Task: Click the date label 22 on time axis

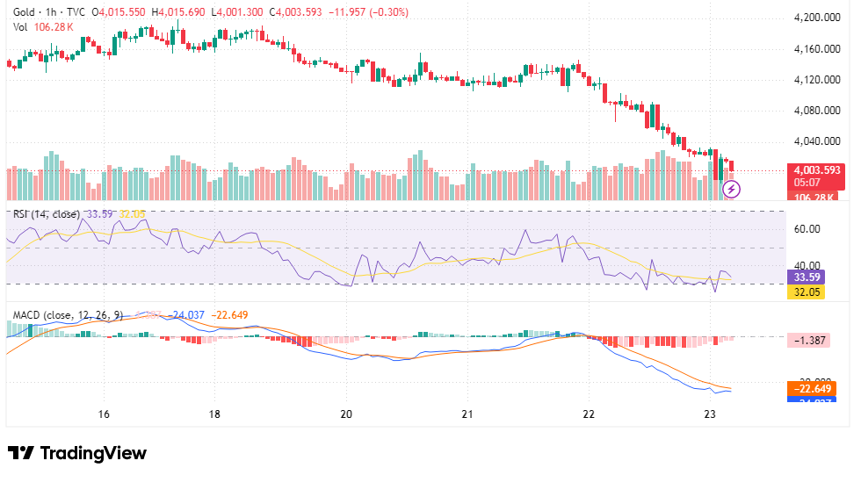Action: pyautogui.click(x=589, y=414)
